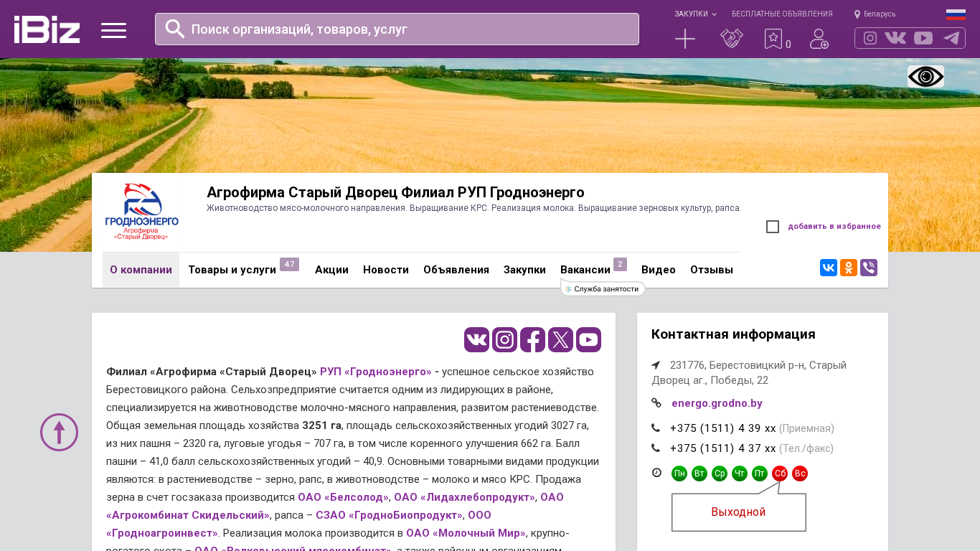This screenshot has width=980, height=551.
Task: Open ОАО «Агрокомбинат Скидельский» link
Action: point(335,506)
